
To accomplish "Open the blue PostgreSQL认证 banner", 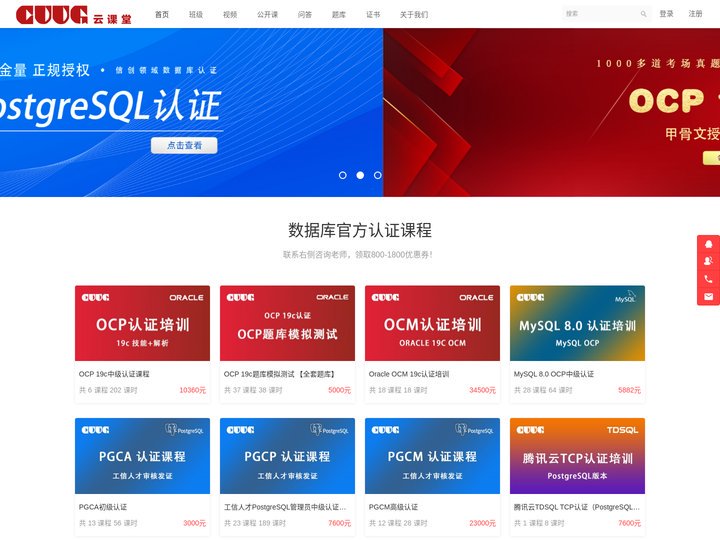I will click(x=191, y=112).
